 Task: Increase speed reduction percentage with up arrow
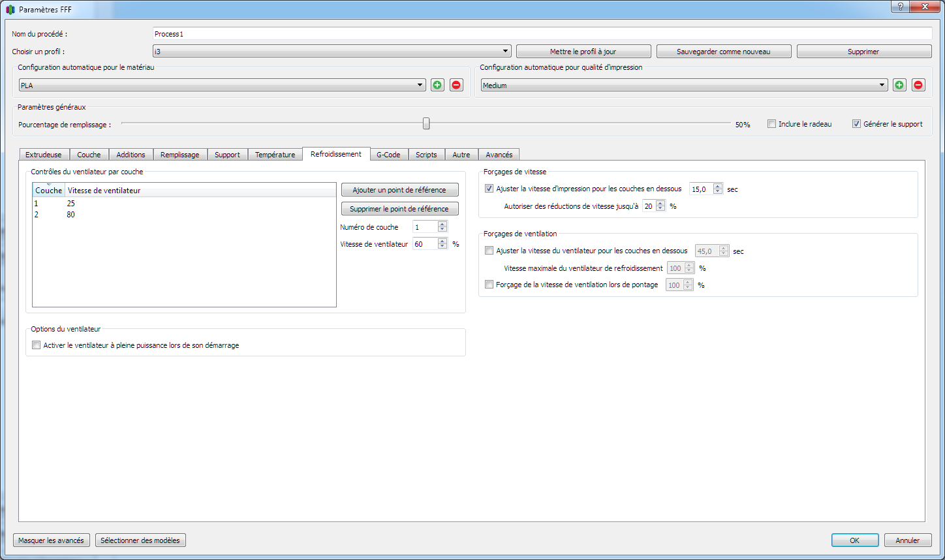pos(660,204)
